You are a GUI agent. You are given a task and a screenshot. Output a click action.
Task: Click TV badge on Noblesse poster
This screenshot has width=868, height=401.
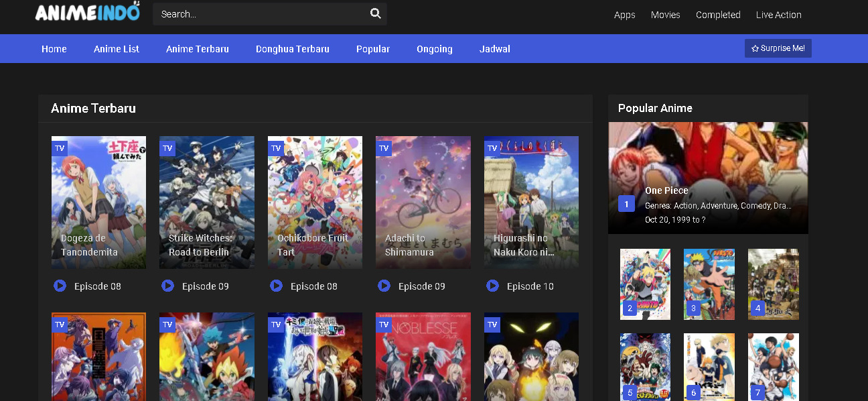(x=384, y=325)
